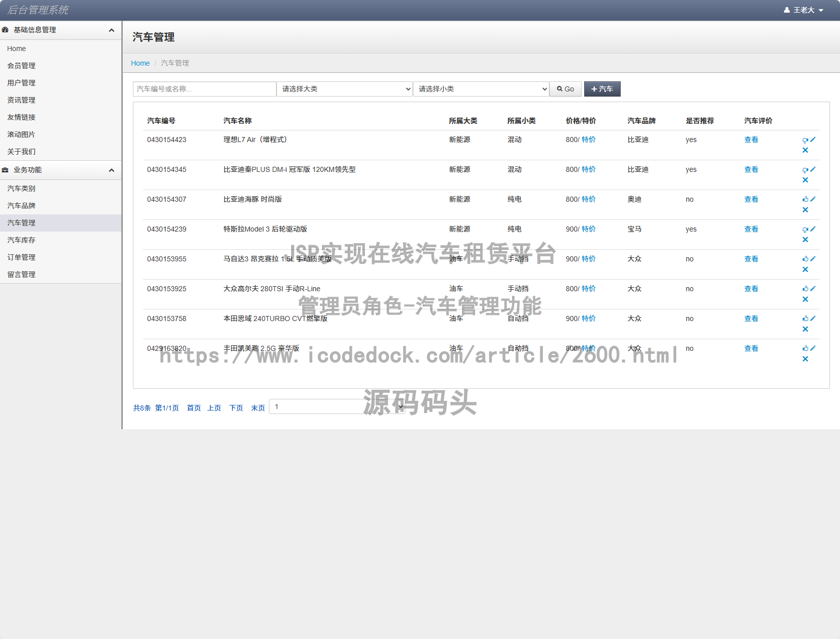Delete the 丰田凯美瑞 2.5G entry
This screenshot has height=639, width=840.
[805, 359]
